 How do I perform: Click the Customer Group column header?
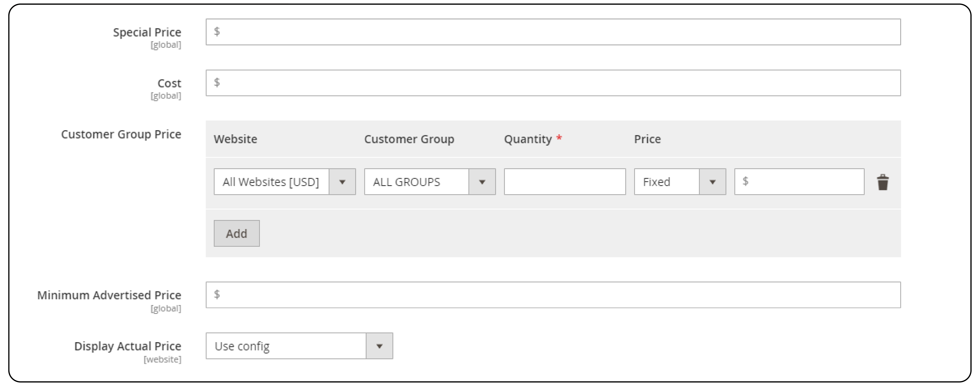pos(409,139)
